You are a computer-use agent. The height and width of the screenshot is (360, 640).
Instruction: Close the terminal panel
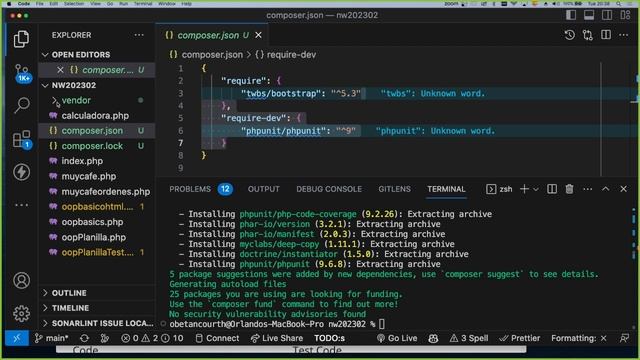click(623, 189)
